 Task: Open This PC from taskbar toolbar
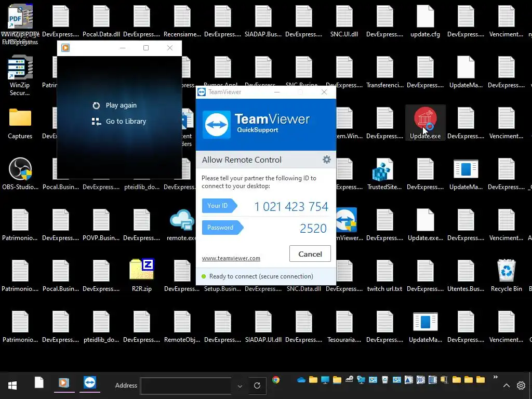point(325,380)
